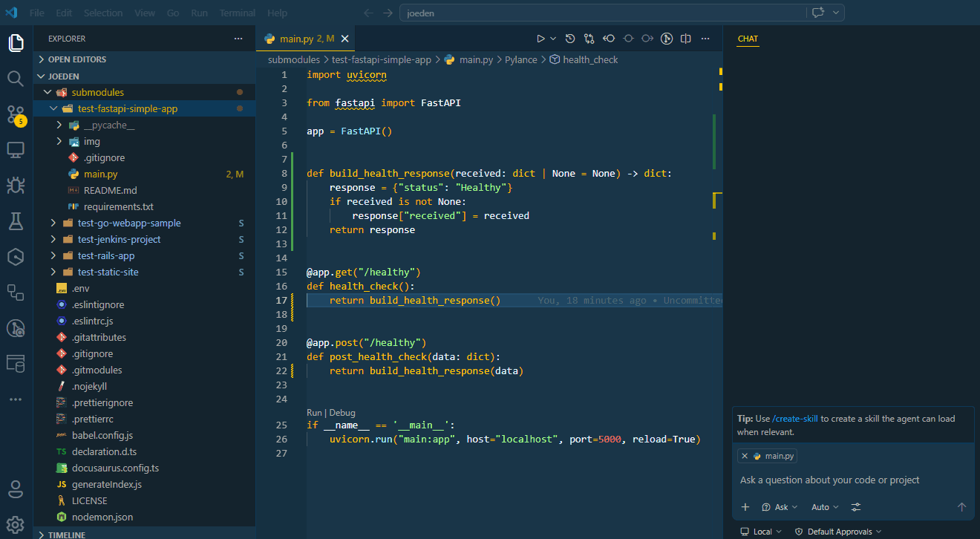The width and height of the screenshot is (980, 539).
Task: Open the Manage gear icon
Action: [x=16, y=525]
